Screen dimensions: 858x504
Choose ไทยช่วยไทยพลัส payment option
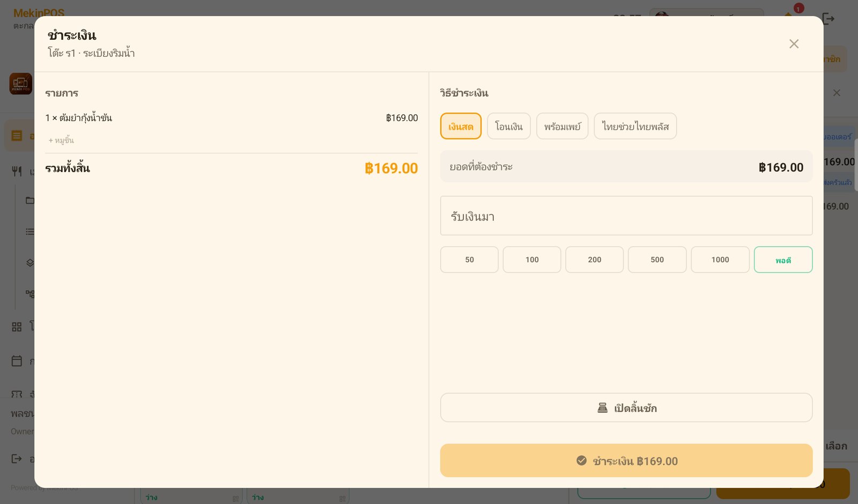635,126
